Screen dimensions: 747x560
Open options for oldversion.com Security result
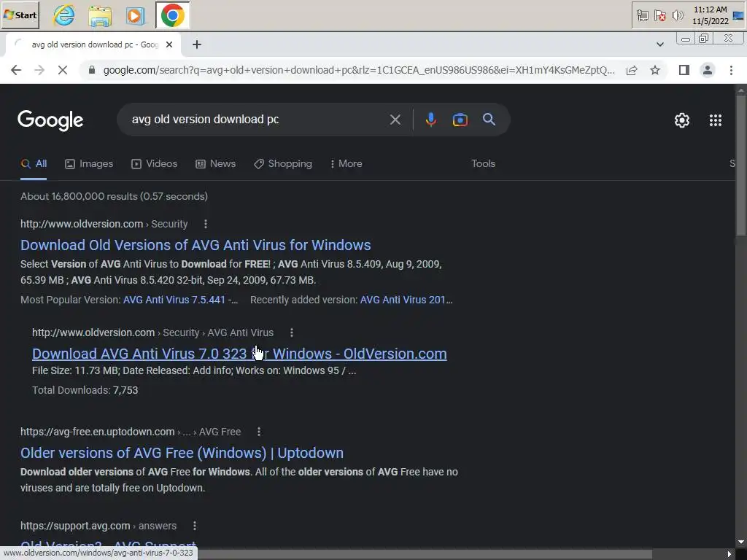point(205,224)
